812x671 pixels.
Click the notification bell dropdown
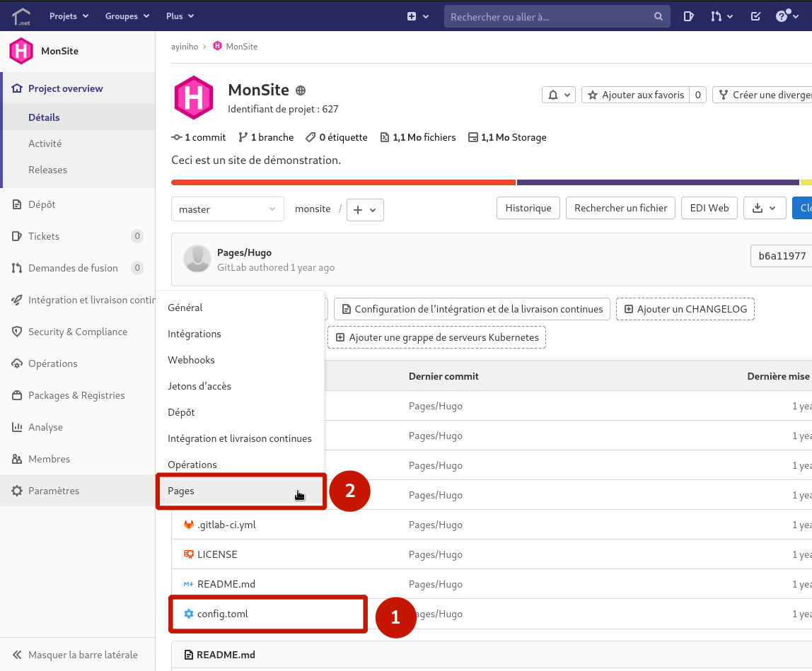coord(558,95)
